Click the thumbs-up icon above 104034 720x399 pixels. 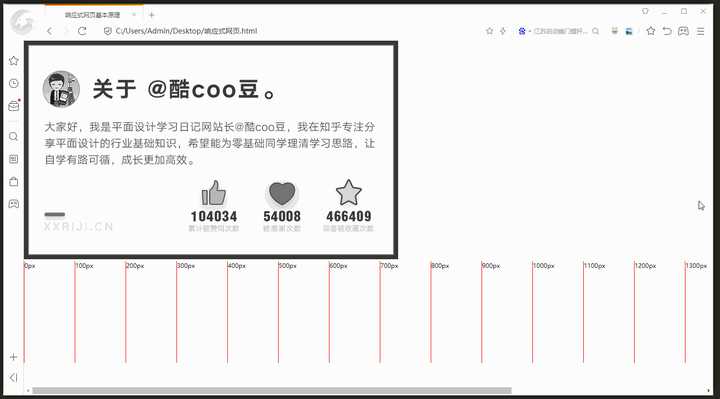214,193
